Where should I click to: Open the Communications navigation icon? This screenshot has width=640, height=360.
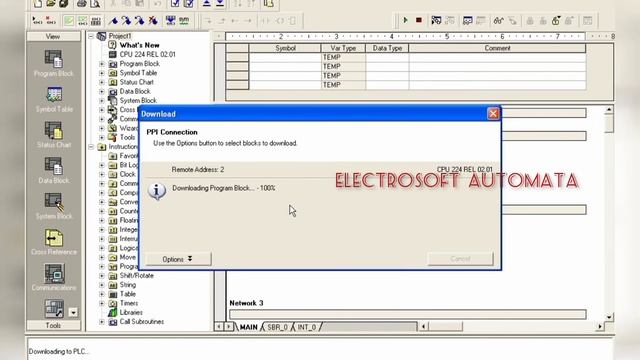coord(54,273)
